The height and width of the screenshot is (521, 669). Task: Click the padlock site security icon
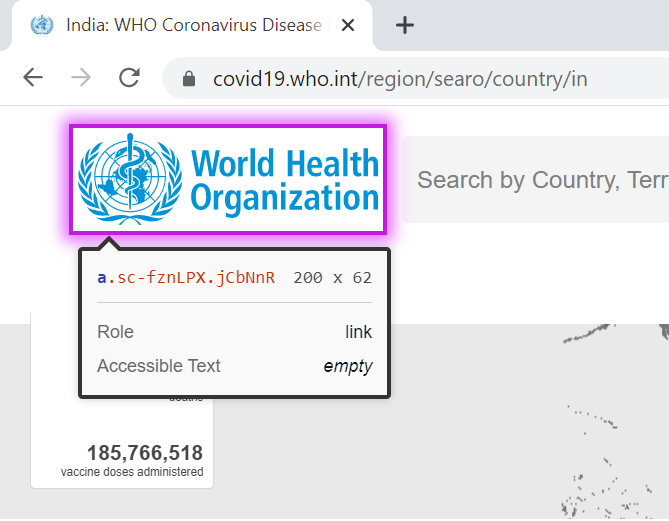[x=189, y=79]
